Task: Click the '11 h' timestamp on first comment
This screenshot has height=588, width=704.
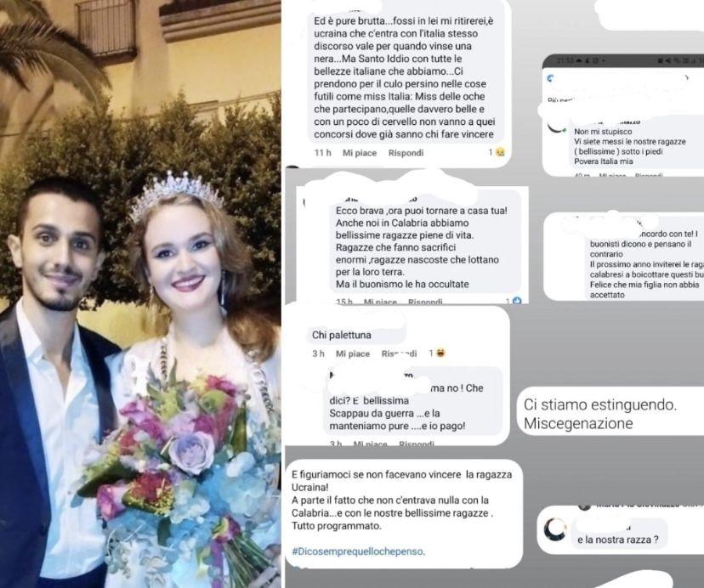Action: [x=323, y=153]
